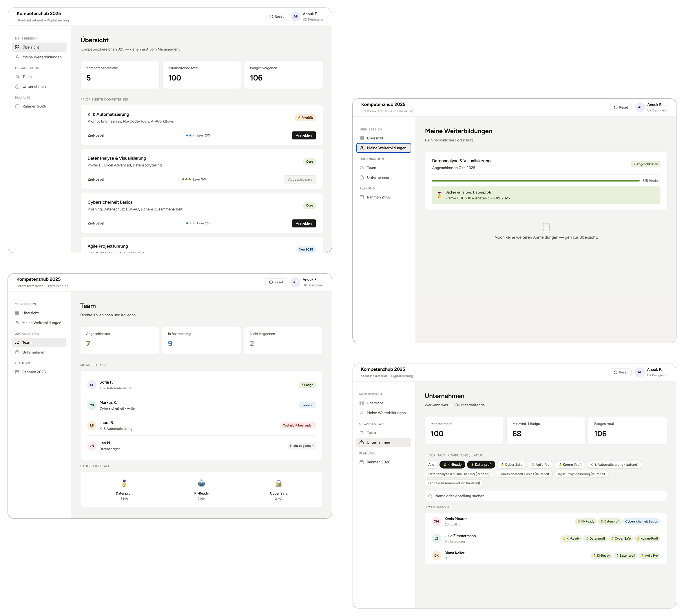Click Anmelden for Cybersicherheit Basics
Viewport: 684px width, 616px height.
click(x=304, y=223)
